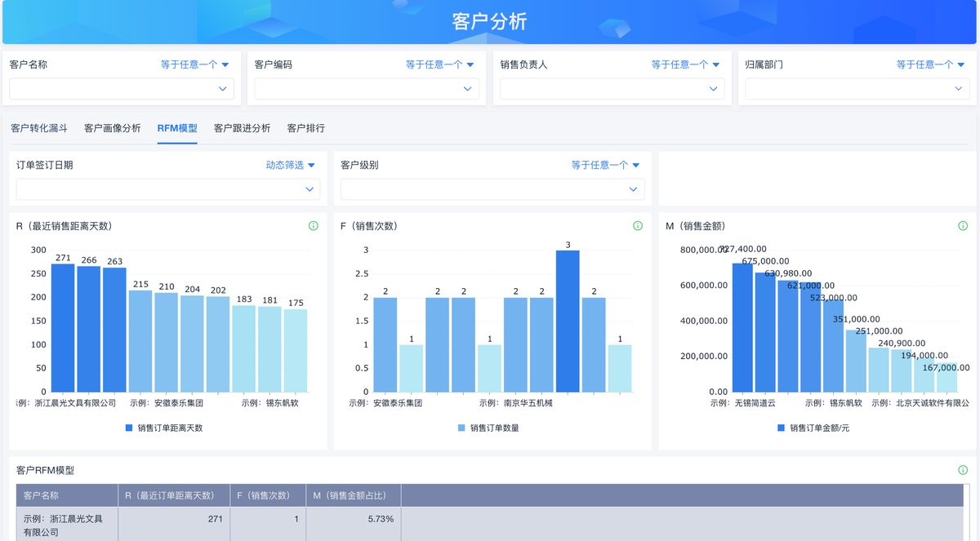Click the bar labeled 175 in R chart
This screenshot has height=541, width=980.
(296, 351)
